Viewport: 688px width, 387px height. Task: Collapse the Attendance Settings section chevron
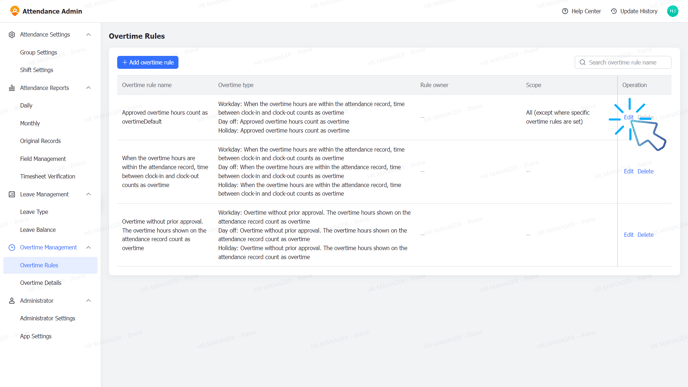[88, 35]
